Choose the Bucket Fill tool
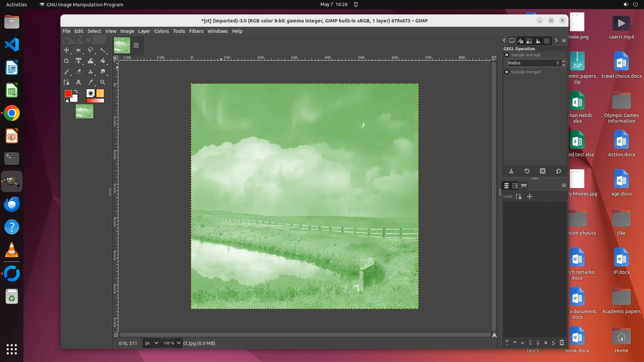Viewport: 644px width, 362px height. pyautogui.click(x=103, y=61)
